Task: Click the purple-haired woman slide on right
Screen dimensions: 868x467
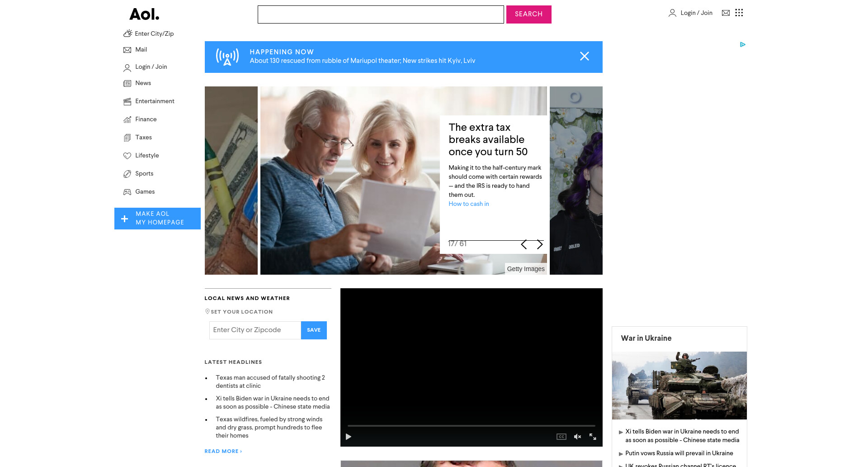Action: pyautogui.click(x=576, y=181)
